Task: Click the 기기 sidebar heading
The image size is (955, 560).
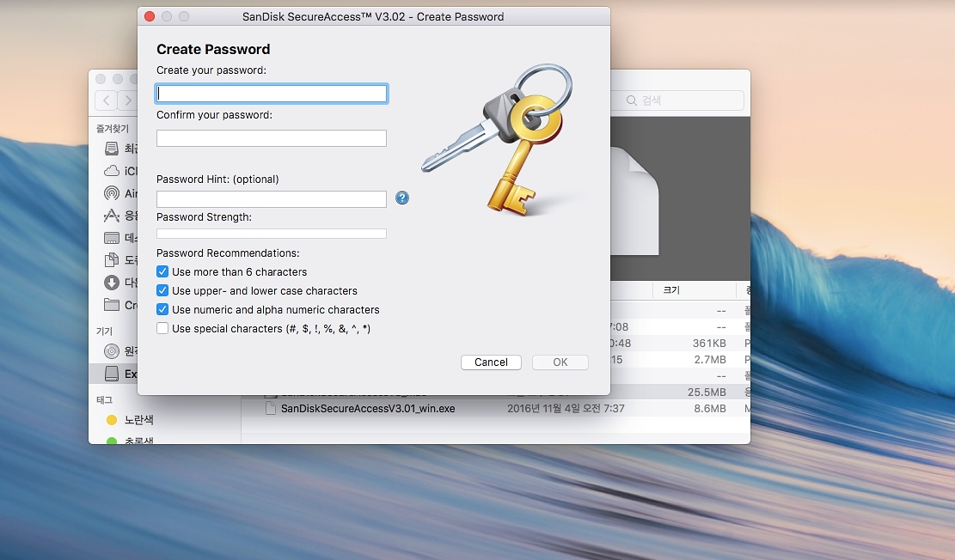Action: [x=104, y=331]
